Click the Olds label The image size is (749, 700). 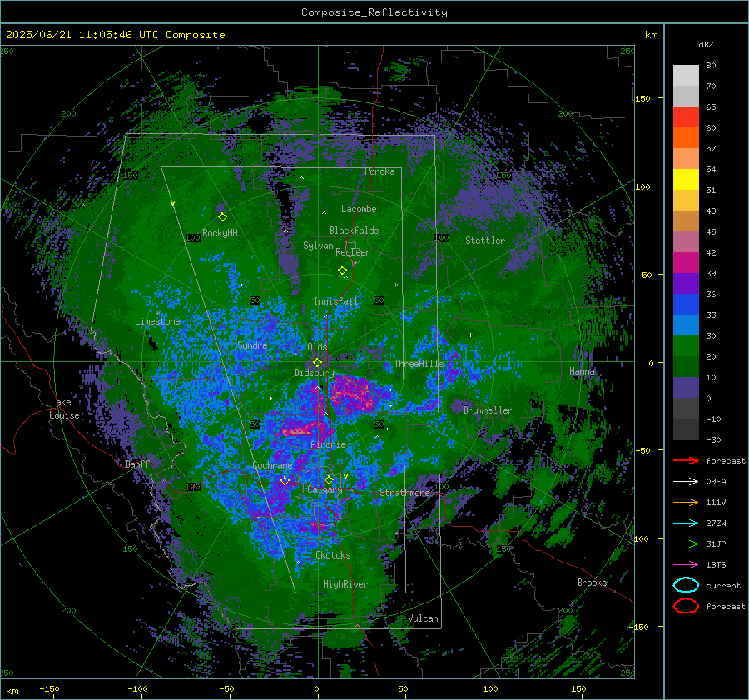[317, 347]
